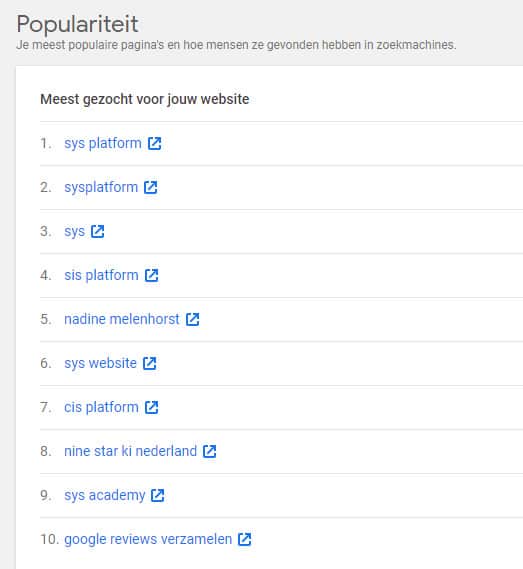Open external link icon next to sys academy
The image size is (523, 569).
tap(158, 495)
